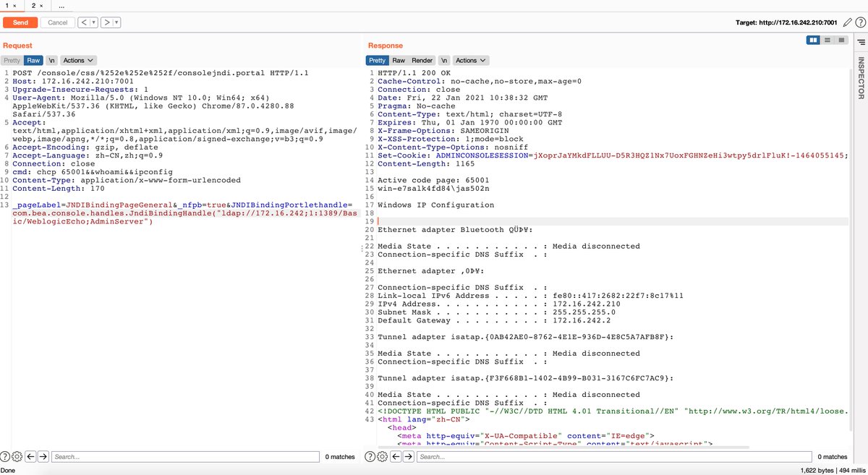Open Response search help question-mark icon

click(x=371, y=456)
